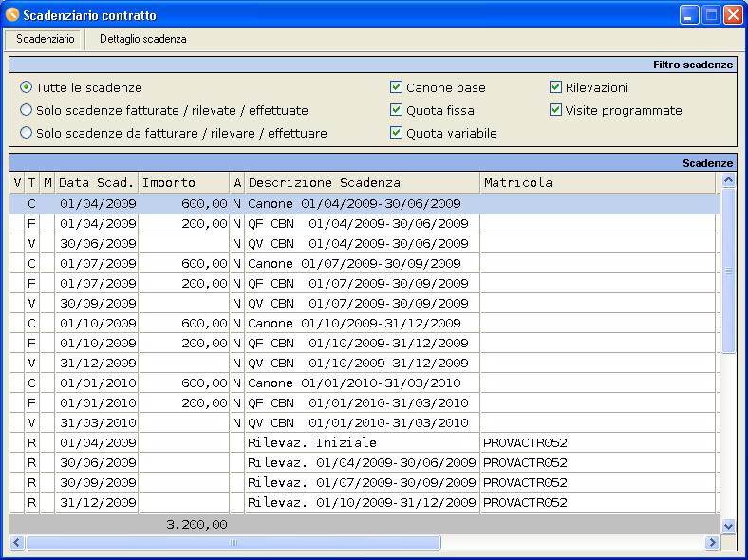This screenshot has height=560, width=748.
Task: Select row Canone 01/10/2009-31/12/2009
Action: [365, 324]
